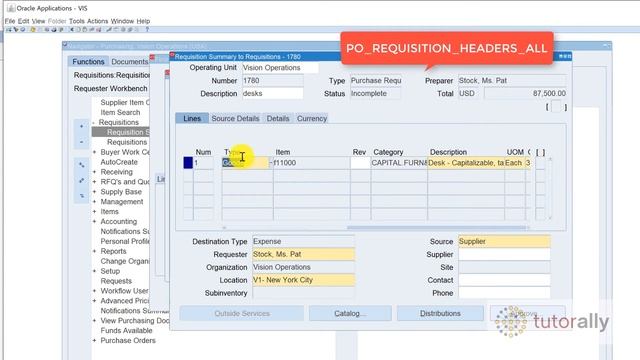
Task: Click the Catalog... button
Action: [x=350, y=313]
